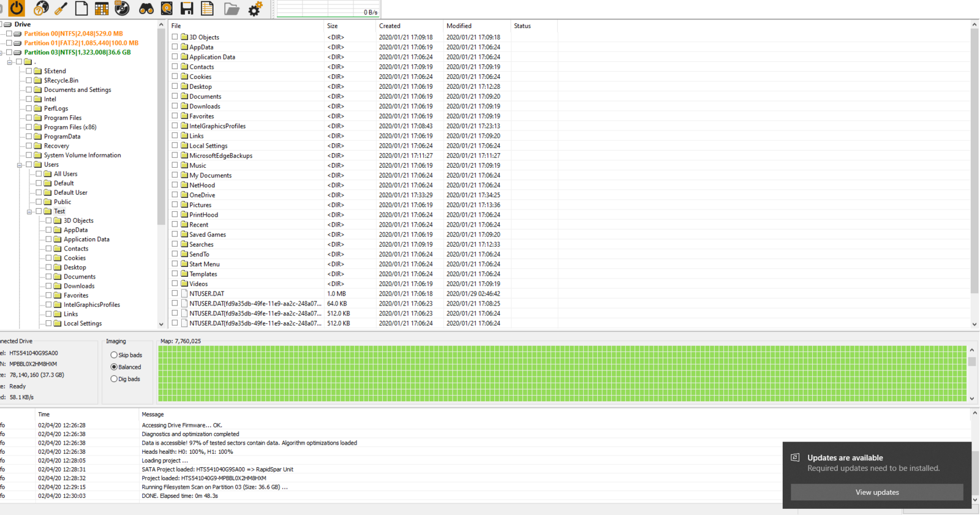
Task: Collapse the Users folder in the tree
Action: tap(20, 165)
